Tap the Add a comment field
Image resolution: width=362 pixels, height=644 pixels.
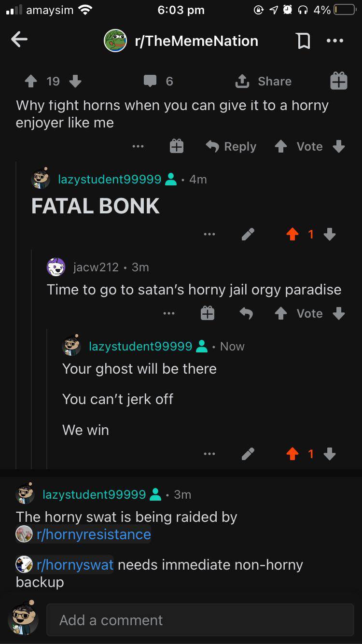[x=200, y=620]
